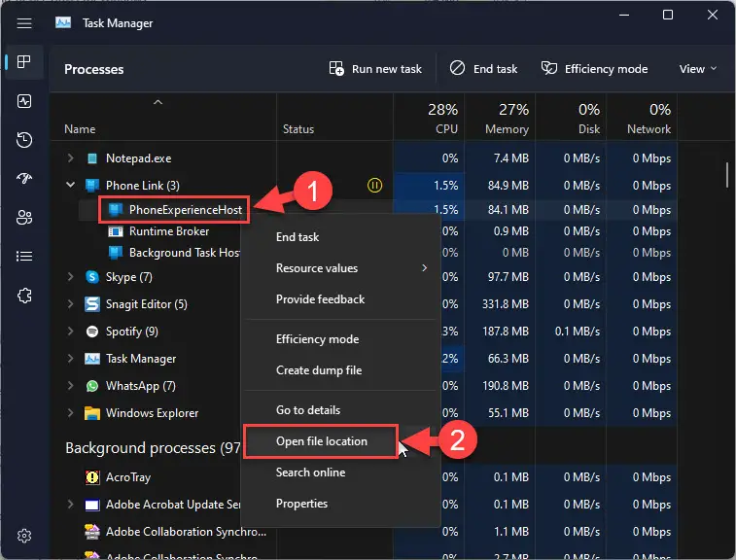Sort by the Memory column header

pos(500,118)
